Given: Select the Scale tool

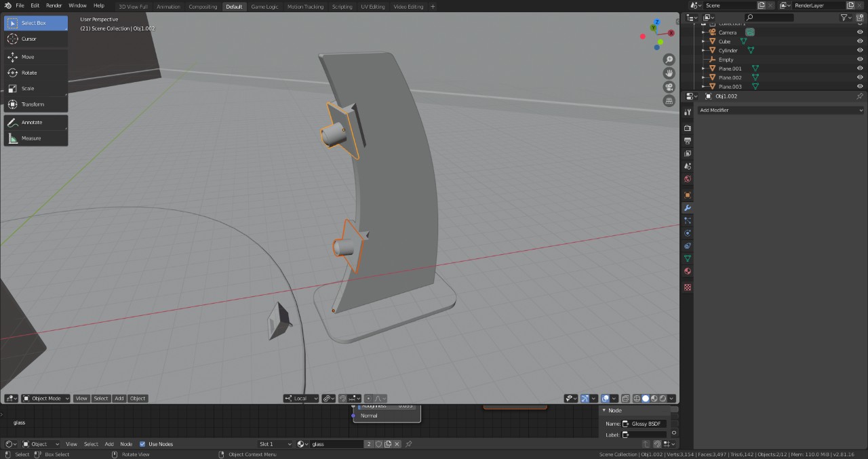Looking at the screenshot, I should click(36, 88).
